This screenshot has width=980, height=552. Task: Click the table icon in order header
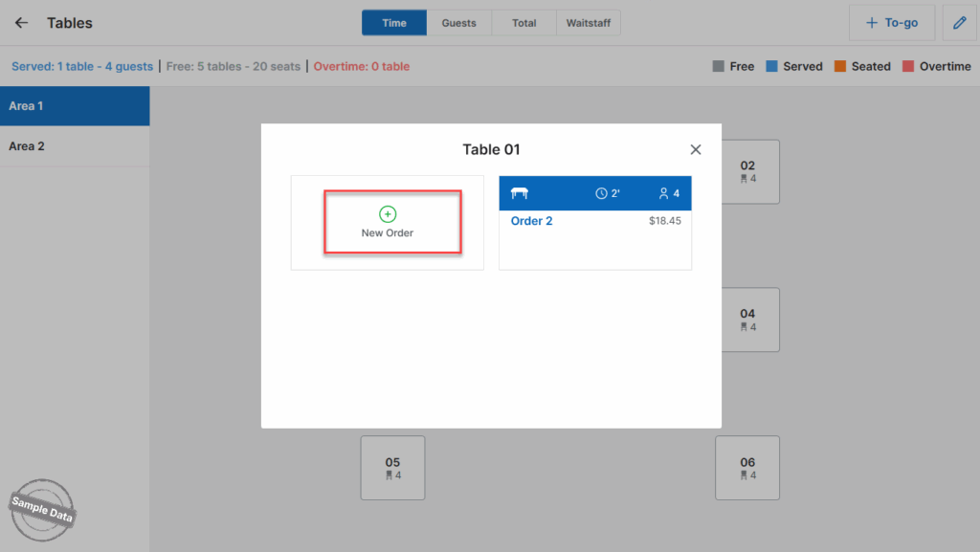tap(520, 193)
